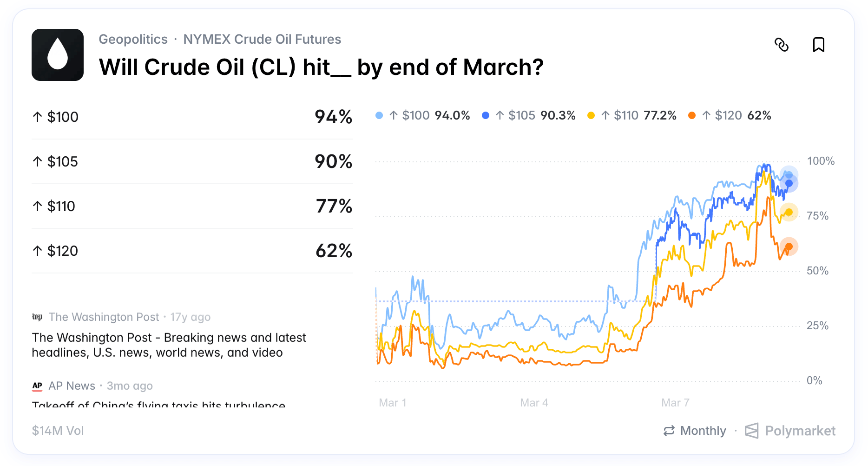Click the Washington Post publisher icon

[x=38, y=317]
